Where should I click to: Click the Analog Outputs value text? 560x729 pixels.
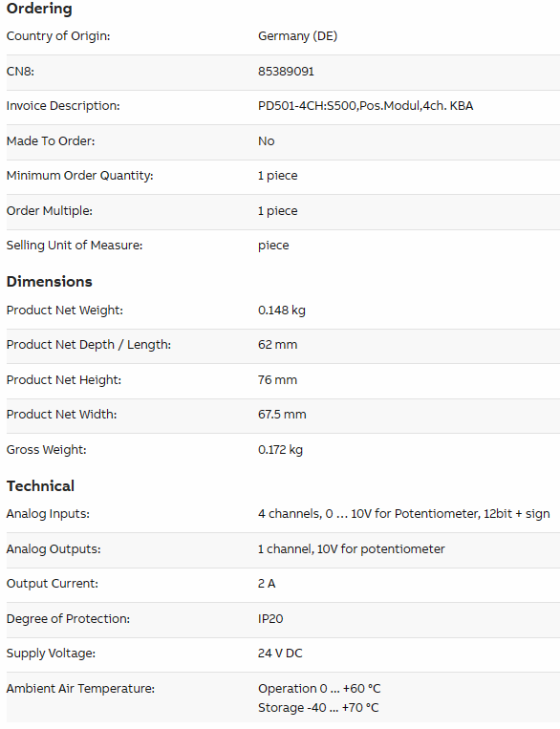(x=352, y=549)
